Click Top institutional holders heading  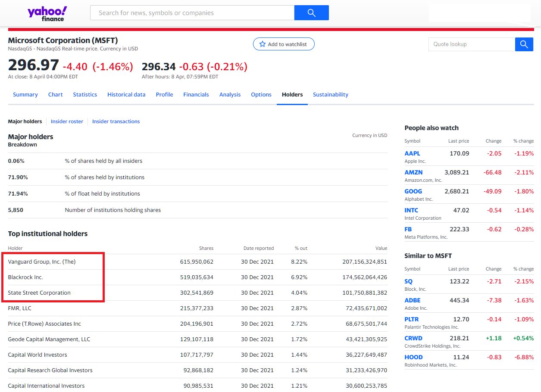pos(48,234)
